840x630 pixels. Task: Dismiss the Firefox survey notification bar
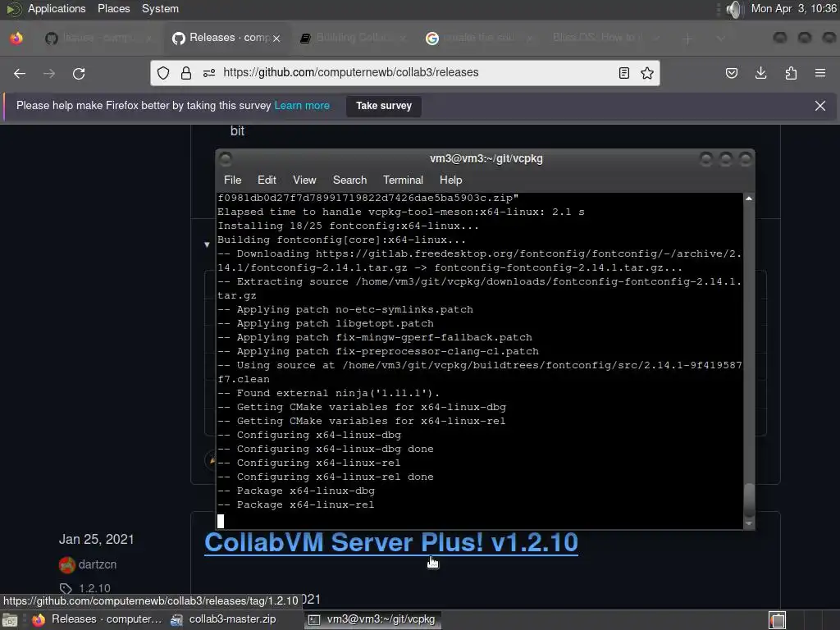click(x=820, y=106)
